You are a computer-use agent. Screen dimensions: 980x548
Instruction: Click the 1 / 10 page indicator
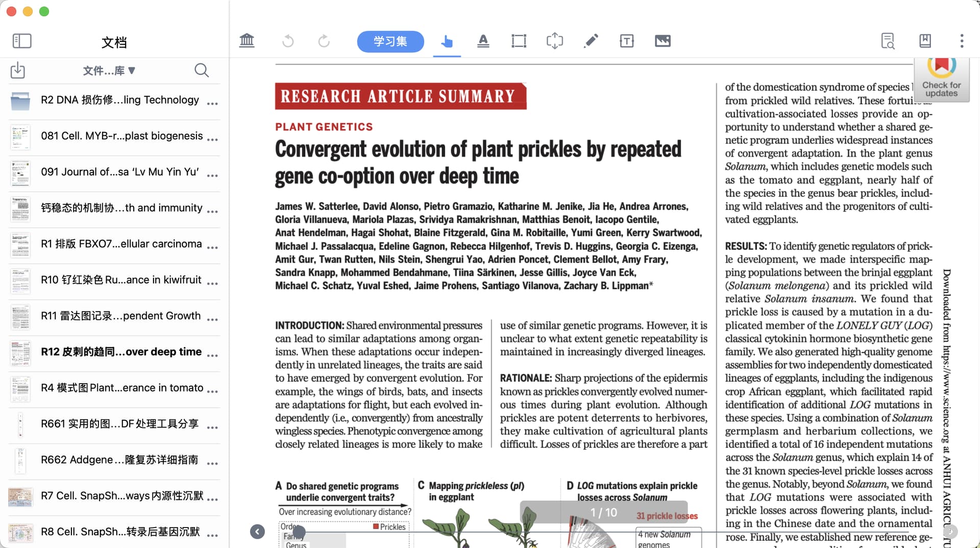[604, 512]
